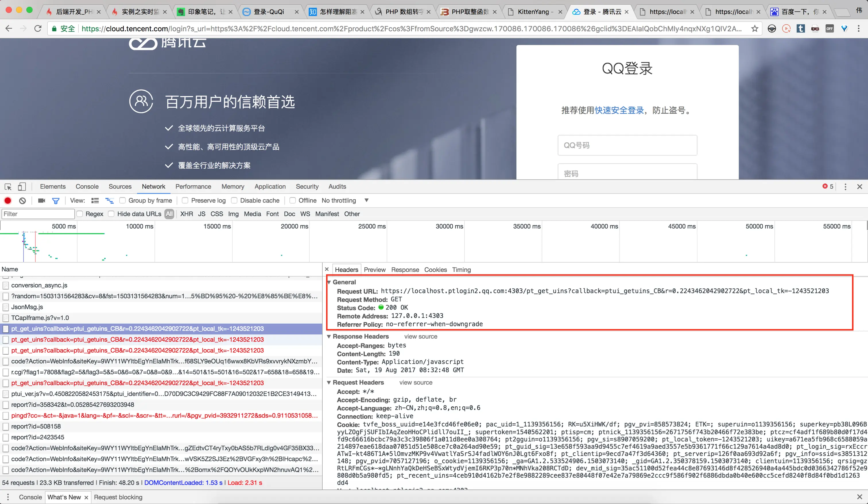
Task: Open the Response tab of the request
Action: [x=405, y=270]
